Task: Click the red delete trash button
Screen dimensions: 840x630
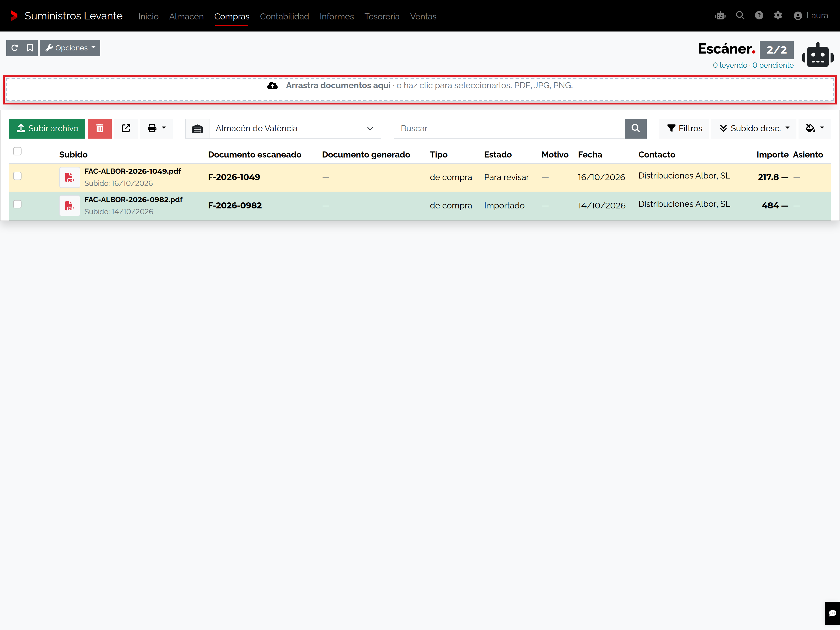Action: (99, 128)
